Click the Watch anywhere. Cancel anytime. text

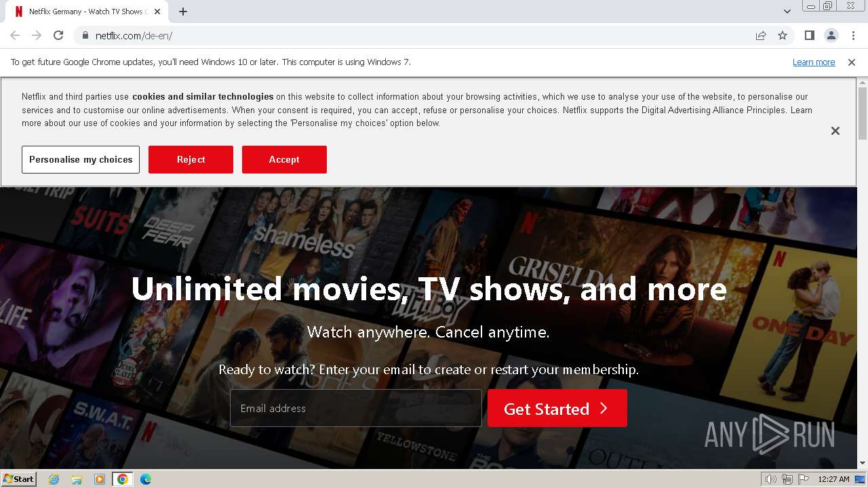(x=429, y=332)
